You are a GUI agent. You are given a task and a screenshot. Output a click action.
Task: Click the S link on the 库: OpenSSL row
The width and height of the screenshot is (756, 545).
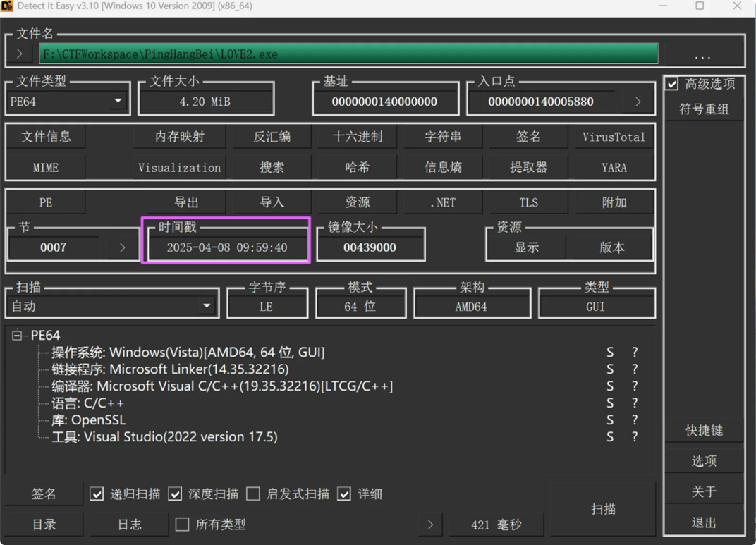click(610, 420)
